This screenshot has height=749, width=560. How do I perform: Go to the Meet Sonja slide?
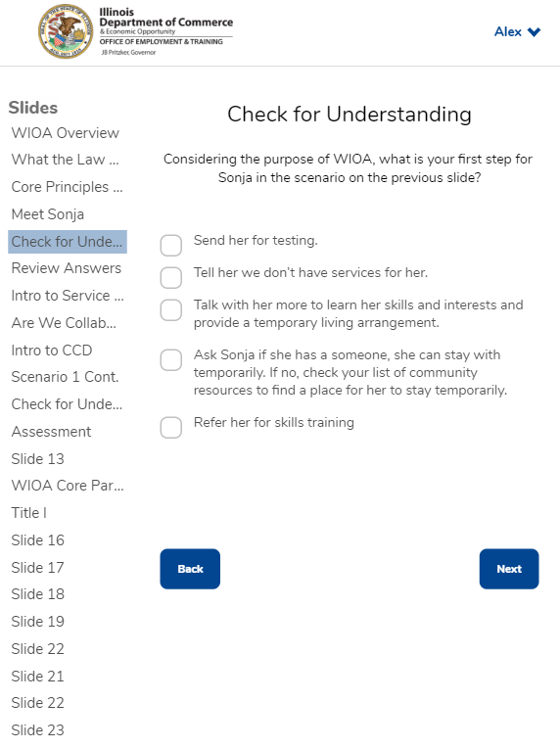(48, 214)
